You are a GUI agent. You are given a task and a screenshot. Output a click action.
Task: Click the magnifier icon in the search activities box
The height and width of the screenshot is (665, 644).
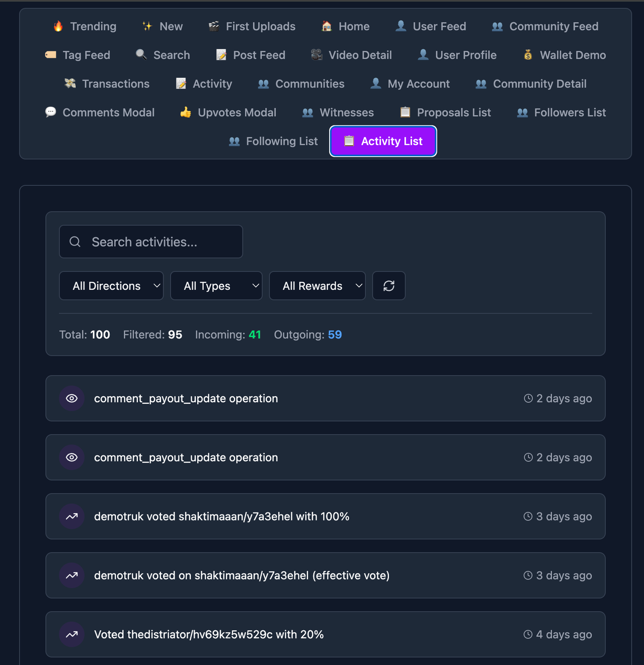(75, 242)
